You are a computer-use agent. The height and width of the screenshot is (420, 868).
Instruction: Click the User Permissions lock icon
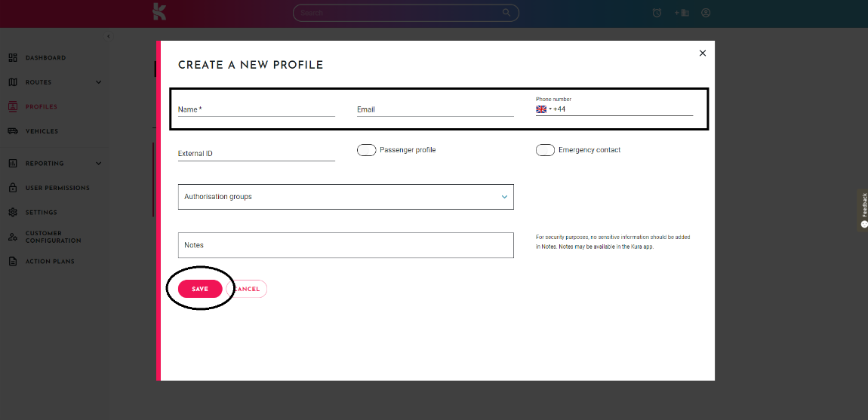(x=13, y=189)
